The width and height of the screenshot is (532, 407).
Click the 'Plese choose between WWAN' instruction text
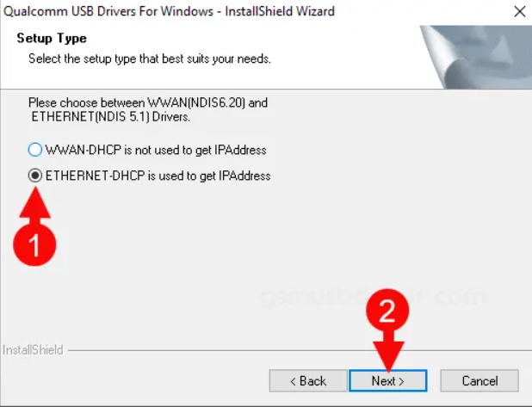coord(148,102)
